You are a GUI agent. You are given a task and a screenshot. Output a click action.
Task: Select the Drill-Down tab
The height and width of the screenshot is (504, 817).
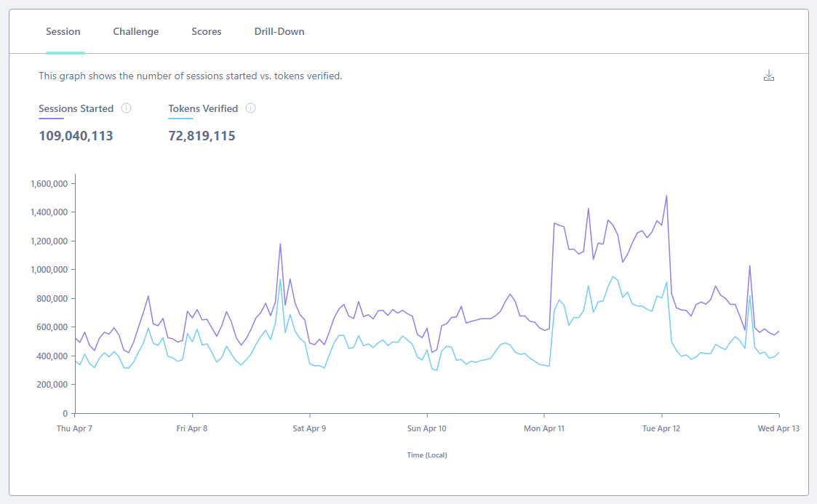click(x=279, y=31)
